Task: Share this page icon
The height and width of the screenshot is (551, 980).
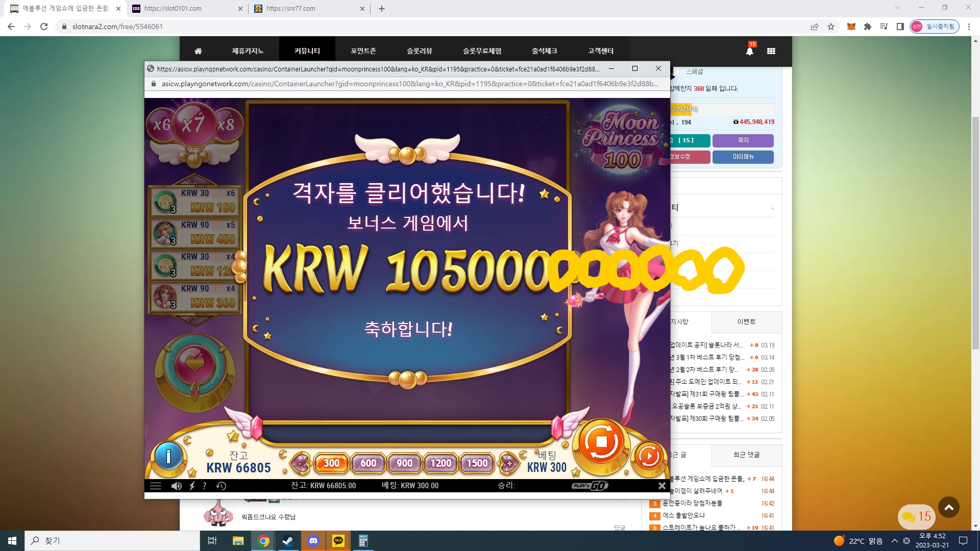Action: [815, 27]
